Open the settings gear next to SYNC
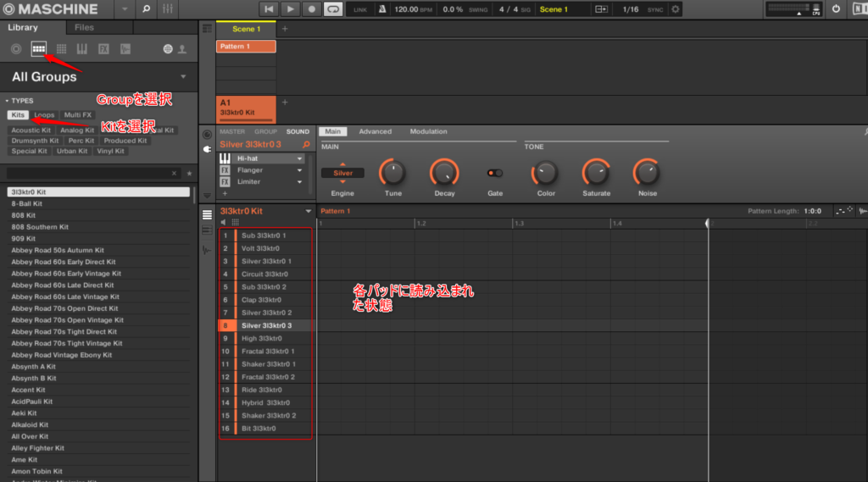 point(675,9)
